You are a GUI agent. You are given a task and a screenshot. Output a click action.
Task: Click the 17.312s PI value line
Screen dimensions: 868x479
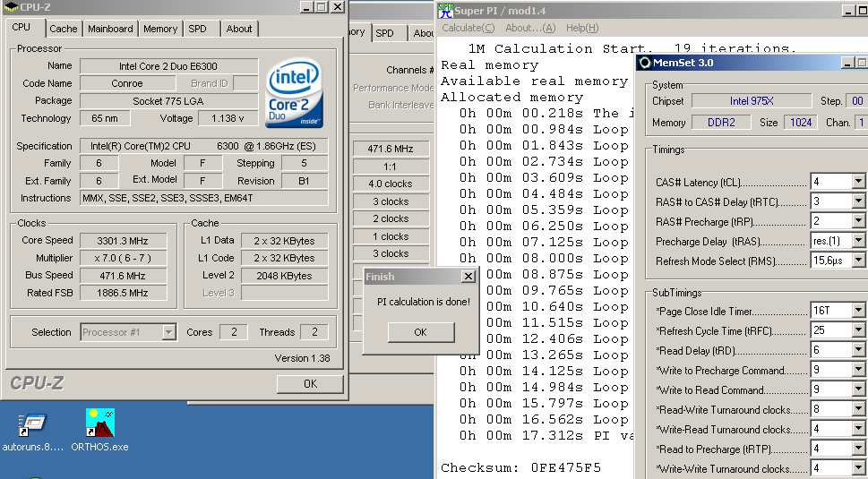(546, 435)
